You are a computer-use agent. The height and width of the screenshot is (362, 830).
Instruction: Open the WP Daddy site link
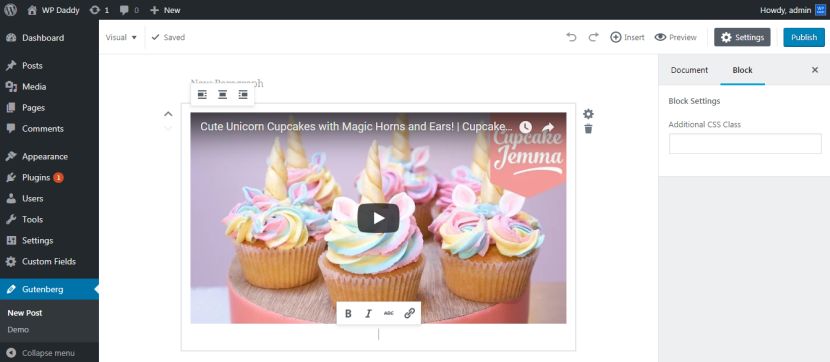tap(53, 10)
